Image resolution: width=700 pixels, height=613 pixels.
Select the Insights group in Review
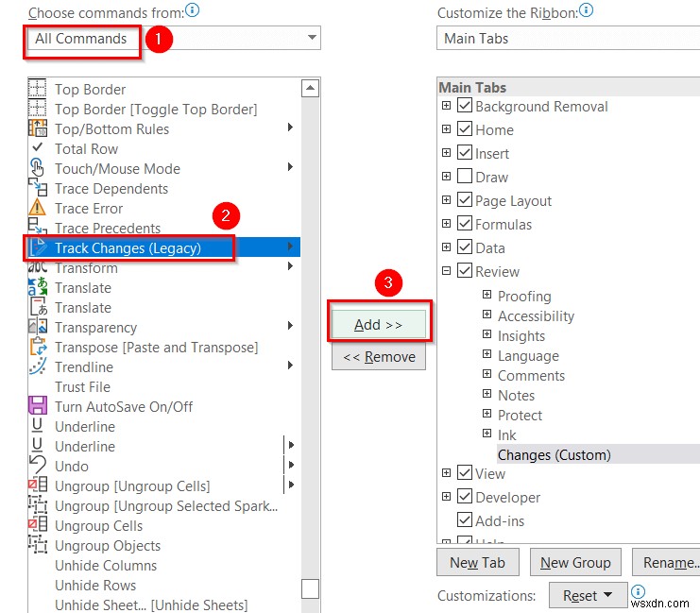tap(521, 335)
